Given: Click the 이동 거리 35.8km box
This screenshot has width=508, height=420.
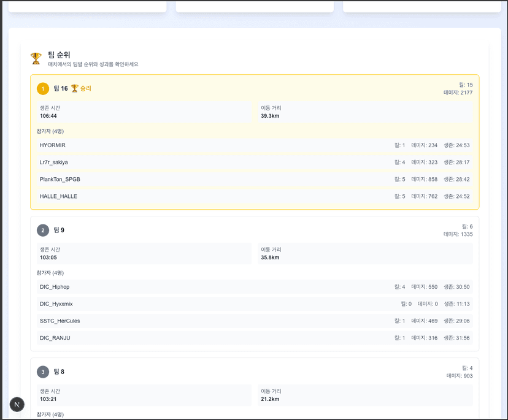Looking at the screenshot, I should pyautogui.click(x=366, y=254).
